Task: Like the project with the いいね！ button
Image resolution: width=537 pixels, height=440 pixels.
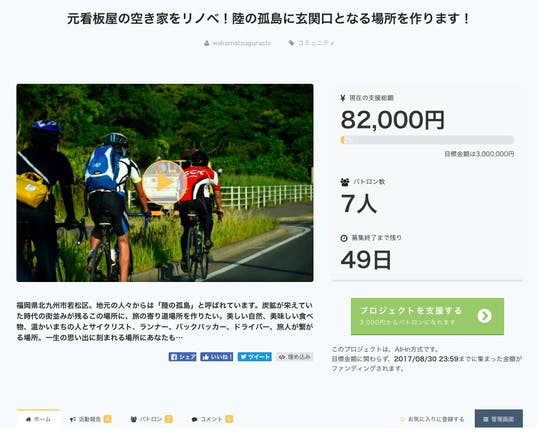Action: pyautogui.click(x=217, y=357)
